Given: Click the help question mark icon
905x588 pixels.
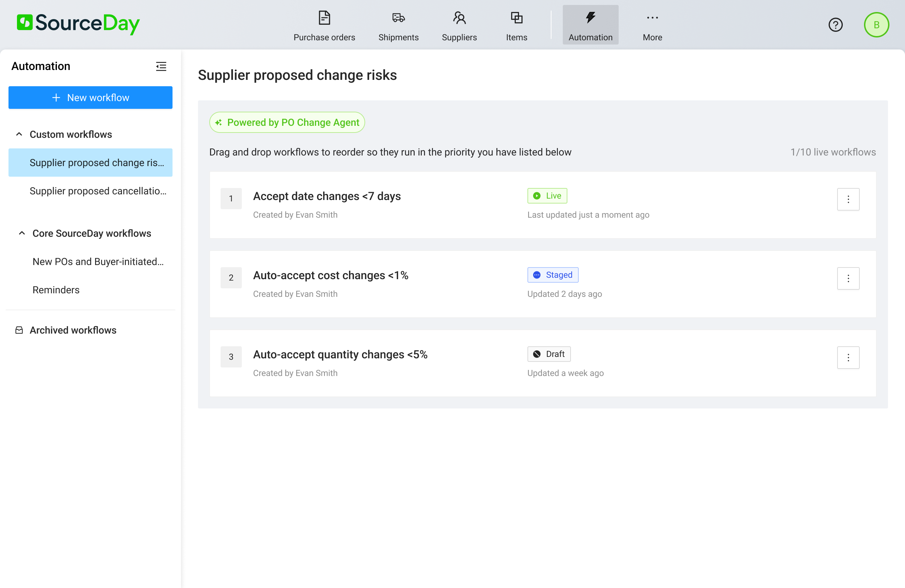Looking at the screenshot, I should coord(835,25).
